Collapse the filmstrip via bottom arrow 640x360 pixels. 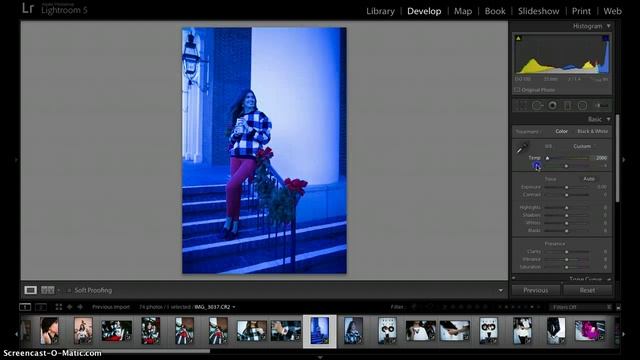320,357
